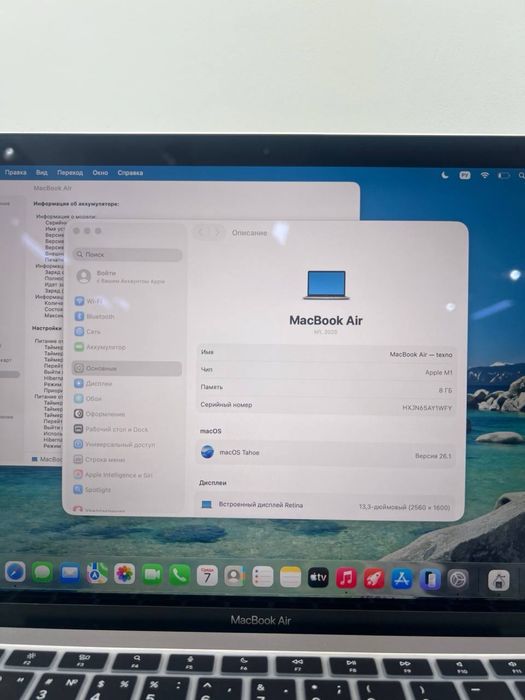Open the Правка menu
525x700 pixels.
[16, 172]
